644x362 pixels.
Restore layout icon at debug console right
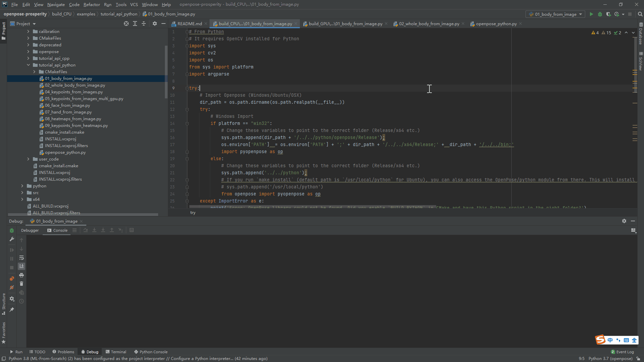point(633,230)
